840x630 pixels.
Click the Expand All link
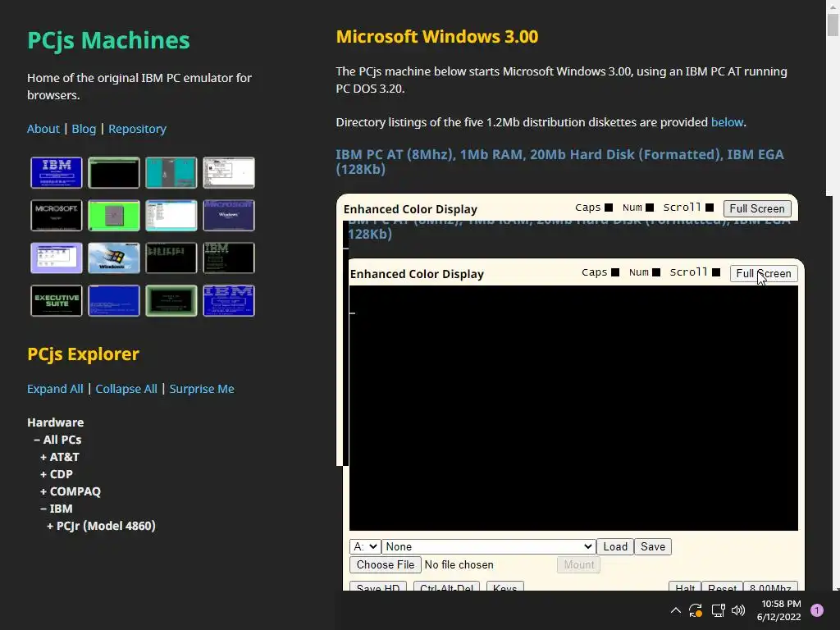coord(55,389)
